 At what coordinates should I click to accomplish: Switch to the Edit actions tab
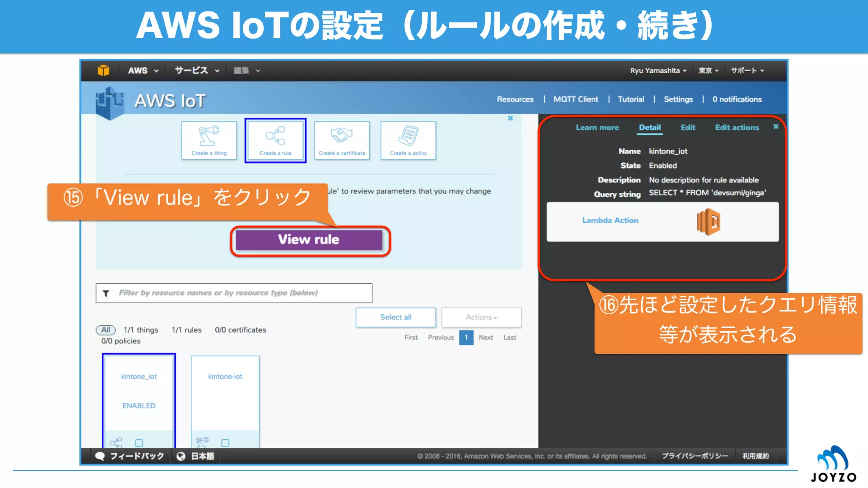point(737,128)
